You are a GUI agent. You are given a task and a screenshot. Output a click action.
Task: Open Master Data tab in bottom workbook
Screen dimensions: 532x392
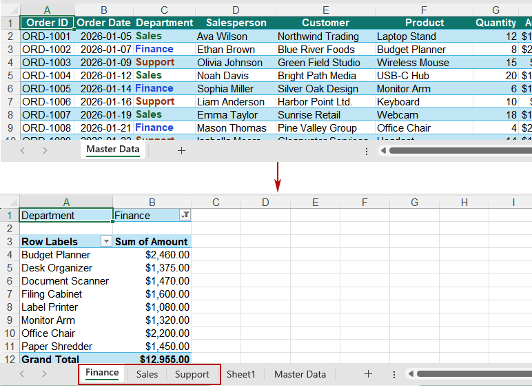(300, 374)
